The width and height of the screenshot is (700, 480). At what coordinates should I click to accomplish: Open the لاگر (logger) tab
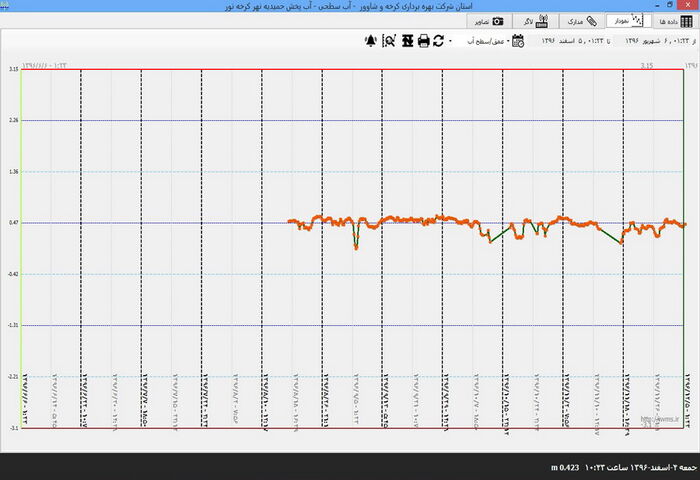pyautogui.click(x=535, y=21)
